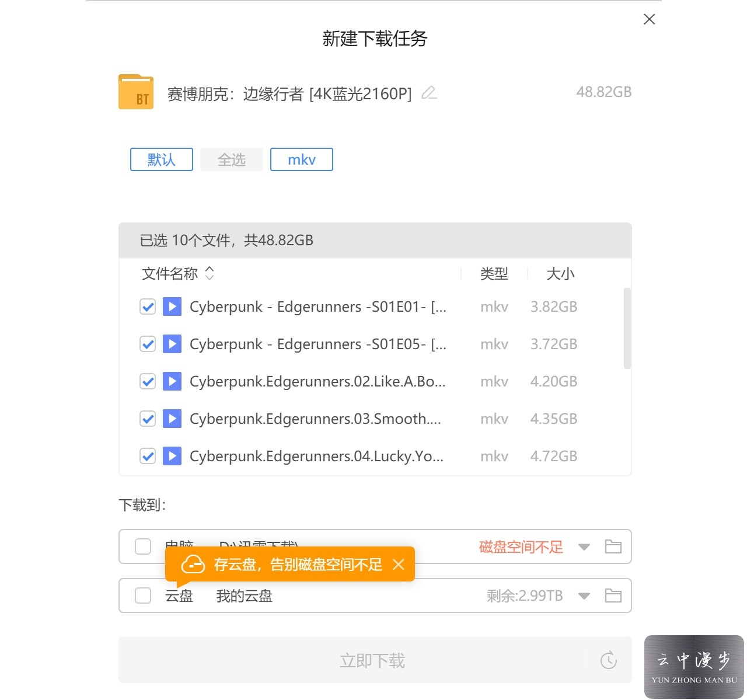This screenshot has width=747, height=700.
Task: Click cloud icon in orange tooltip
Action: click(193, 565)
